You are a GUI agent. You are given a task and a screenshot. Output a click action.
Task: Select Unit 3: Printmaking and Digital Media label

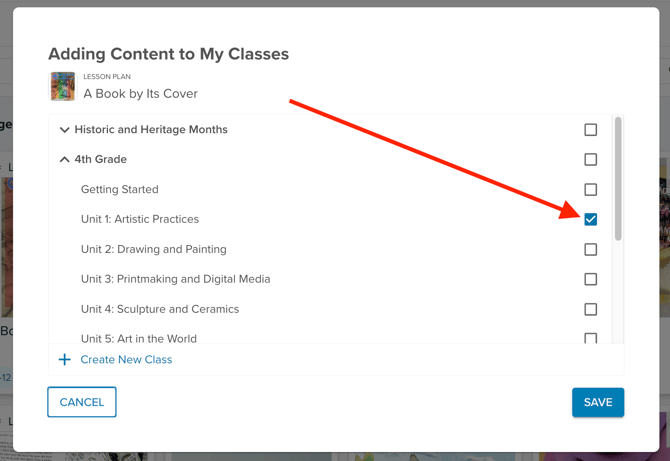176,279
